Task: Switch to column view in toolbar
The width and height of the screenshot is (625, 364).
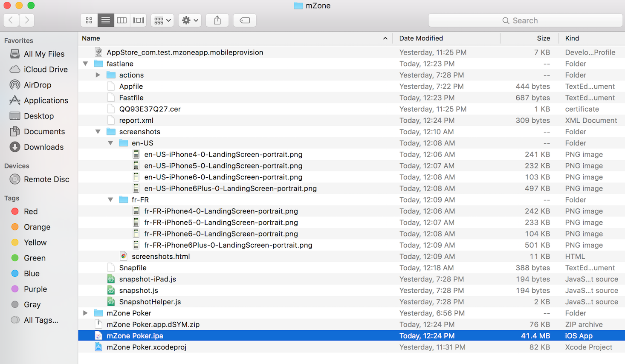Action: pos(122,20)
